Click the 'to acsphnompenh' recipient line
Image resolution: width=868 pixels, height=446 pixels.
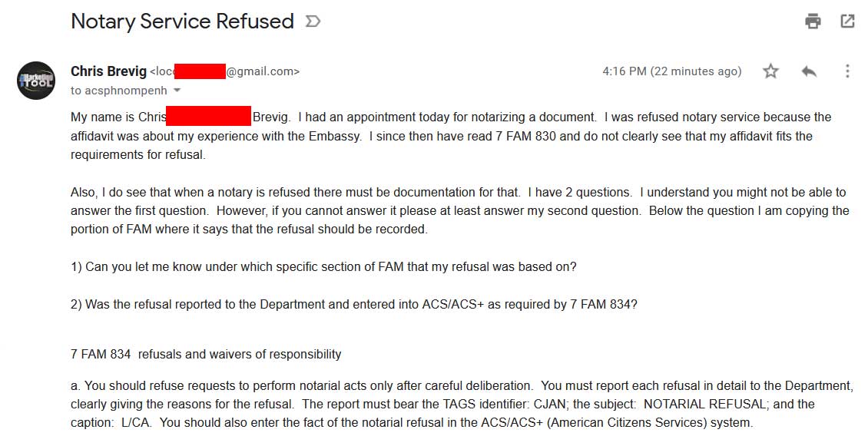(118, 91)
